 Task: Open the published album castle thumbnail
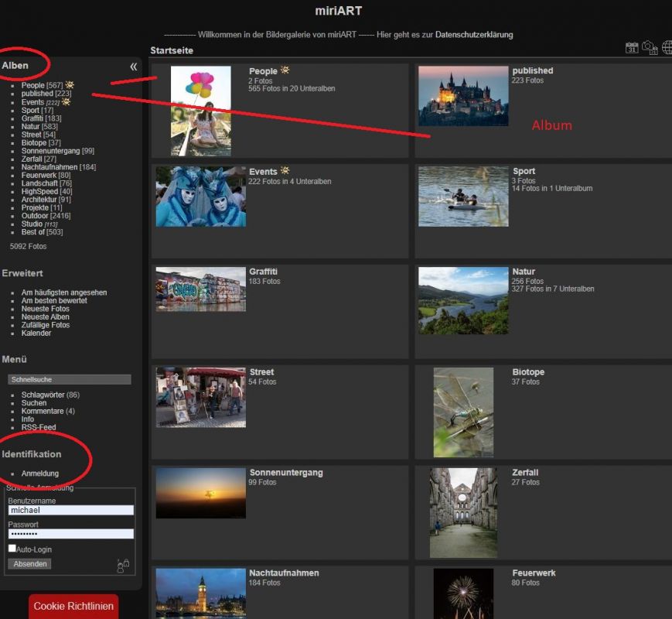(463, 96)
